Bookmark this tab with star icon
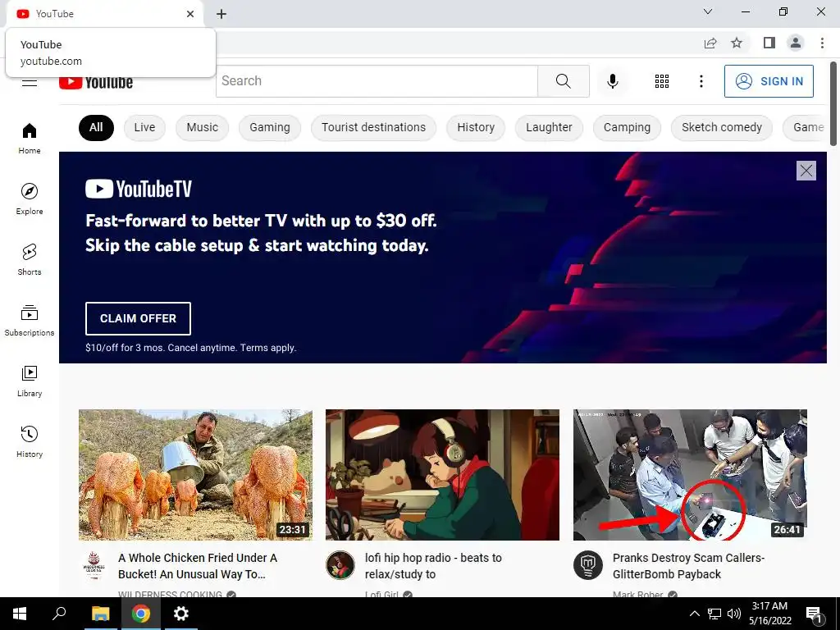Screen dimensions: 840x630 [x=737, y=43]
